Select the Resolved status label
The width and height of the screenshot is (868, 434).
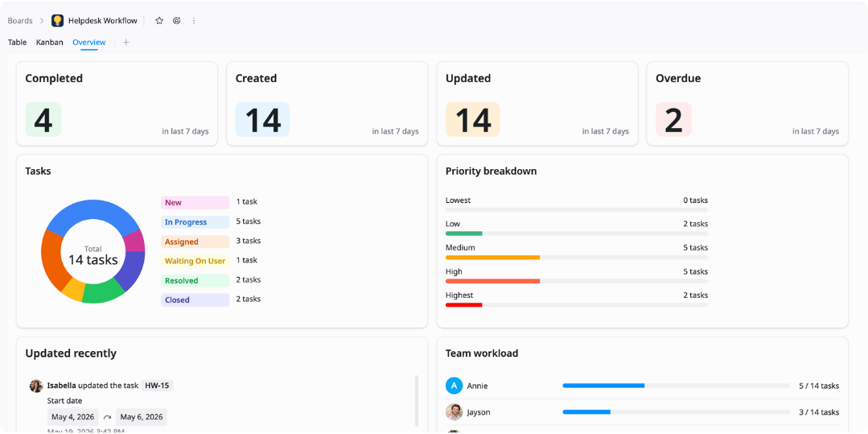pos(195,280)
